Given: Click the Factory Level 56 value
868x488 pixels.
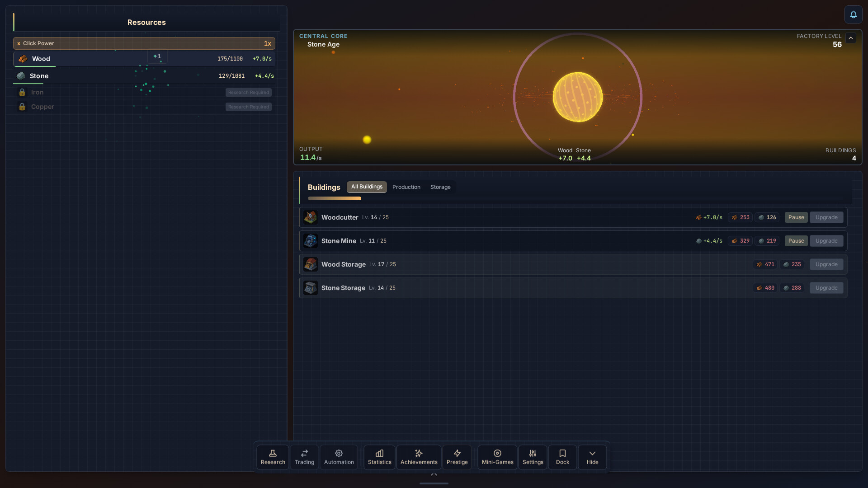Looking at the screenshot, I should point(837,44).
